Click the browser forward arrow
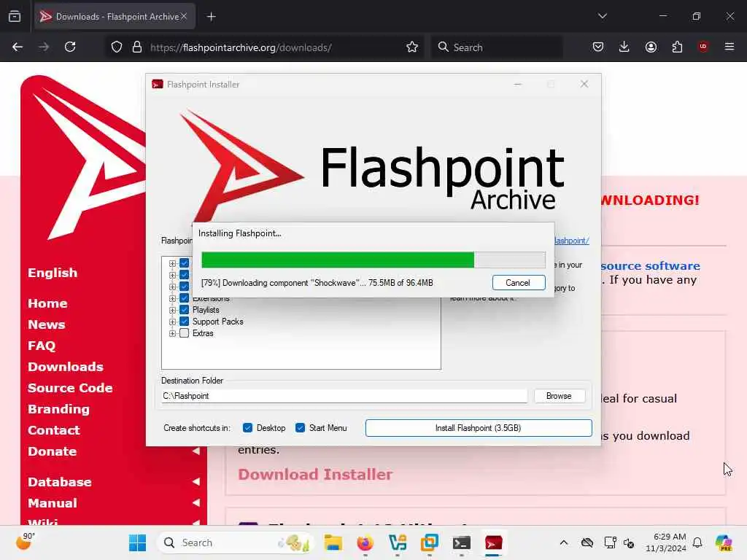The width and height of the screenshot is (747, 560). click(x=44, y=47)
